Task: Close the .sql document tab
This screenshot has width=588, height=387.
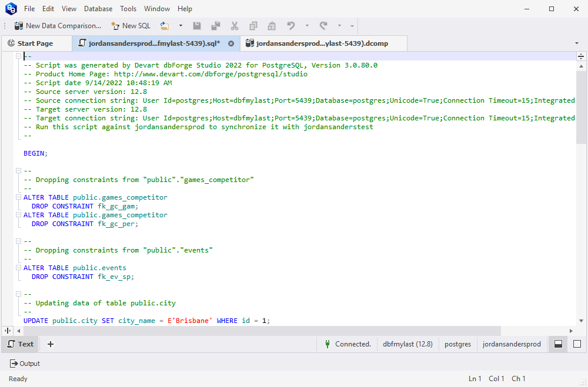Action: click(x=231, y=43)
